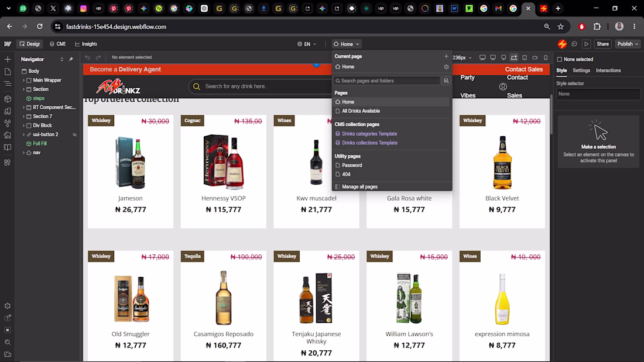Open the Style selectors droplets panel

click(8, 123)
